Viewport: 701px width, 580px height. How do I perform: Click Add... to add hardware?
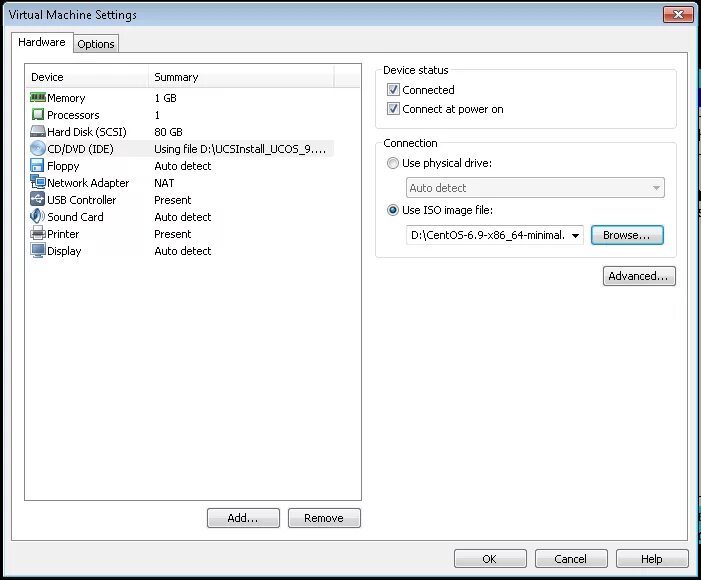[243, 518]
